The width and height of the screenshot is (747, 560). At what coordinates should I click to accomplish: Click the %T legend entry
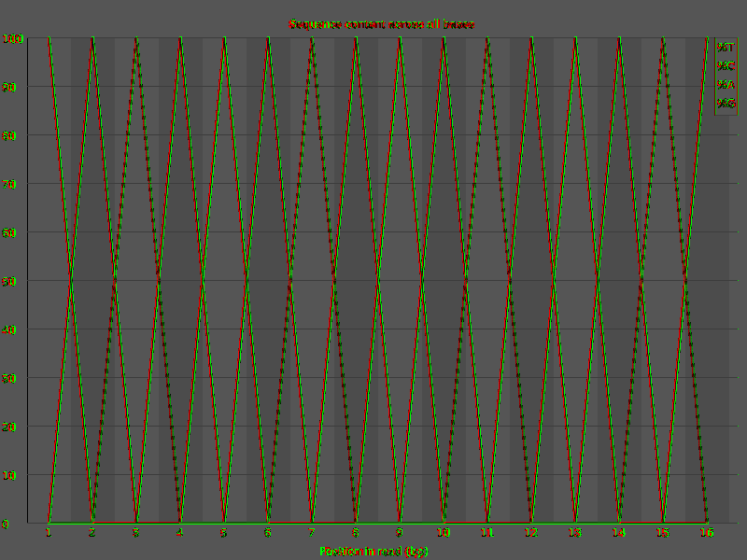pos(726,48)
